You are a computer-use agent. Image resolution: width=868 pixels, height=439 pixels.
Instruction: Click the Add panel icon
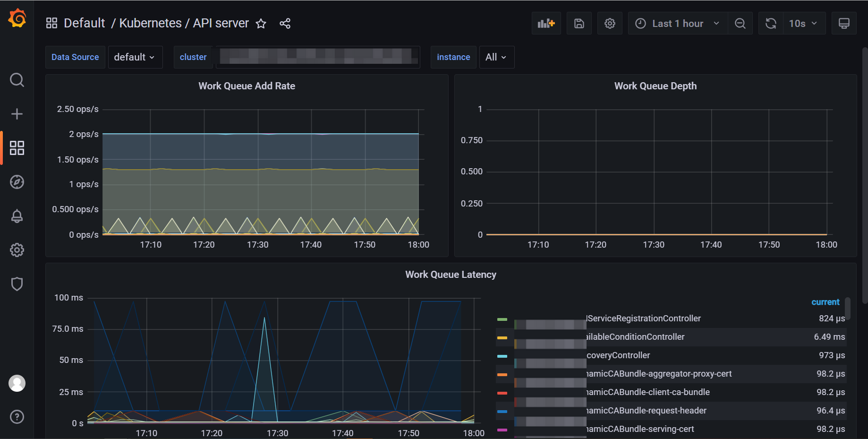546,24
